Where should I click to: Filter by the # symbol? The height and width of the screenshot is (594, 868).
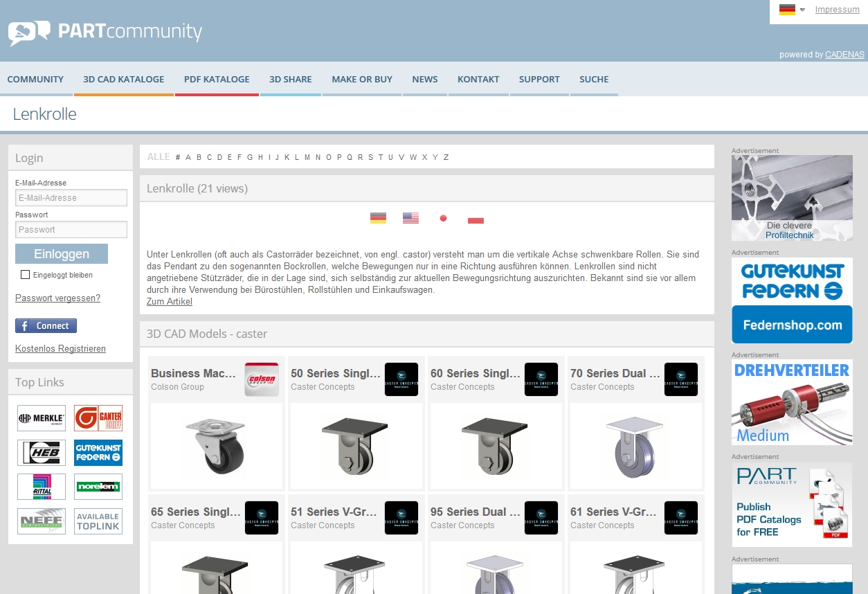tap(178, 157)
